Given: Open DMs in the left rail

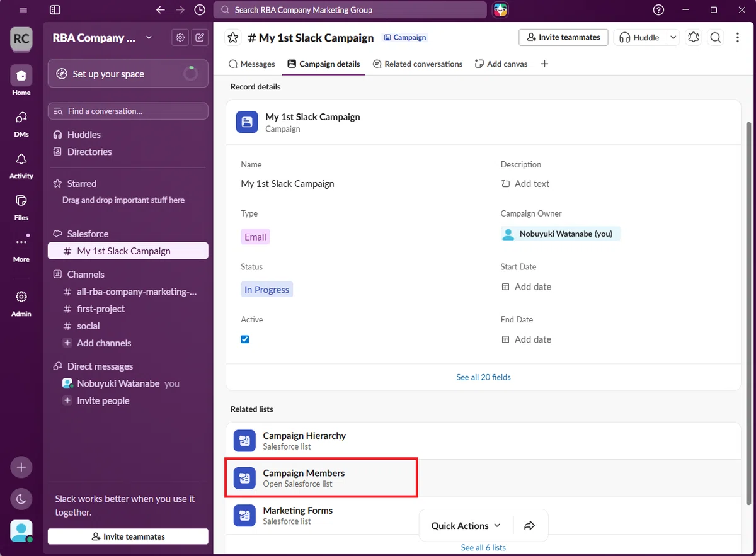Looking at the screenshot, I should click(21, 123).
